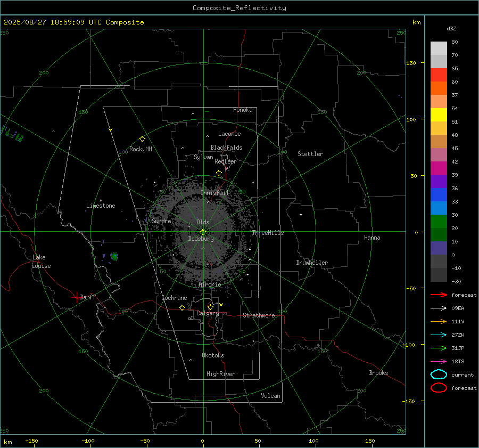479x448 pixels.
Task: Click the Airdrie city label
Action: (x=210, y=284)
